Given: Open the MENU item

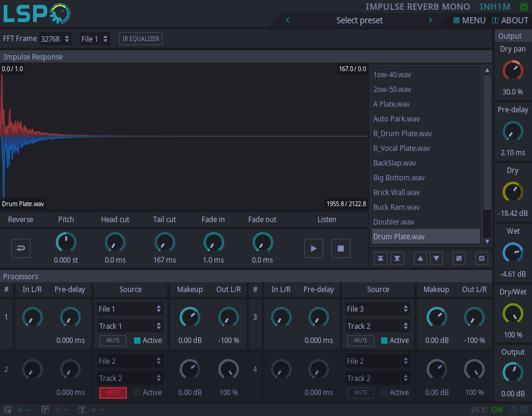Looking at the screenshot, I should (x=469, y=20).
